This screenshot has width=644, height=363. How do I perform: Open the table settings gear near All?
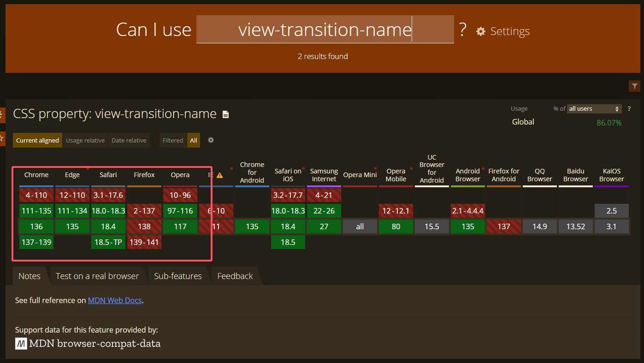point(211,140)
